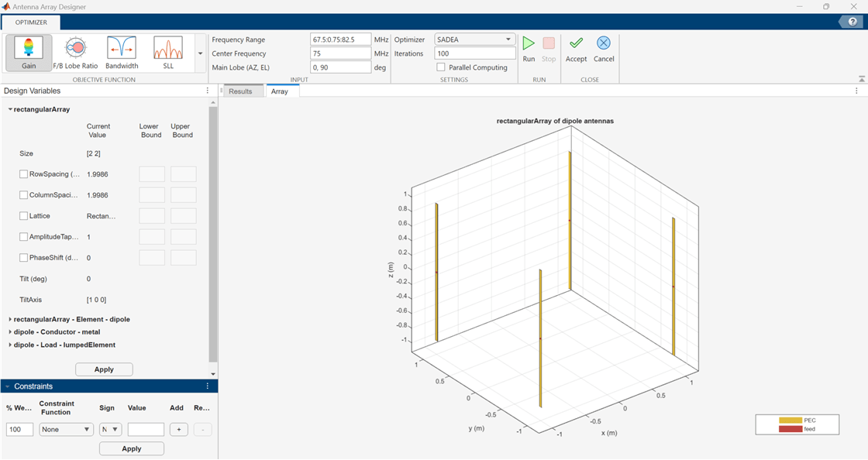
Task: Accept the optimization results
Action: [x=576, y=48]
